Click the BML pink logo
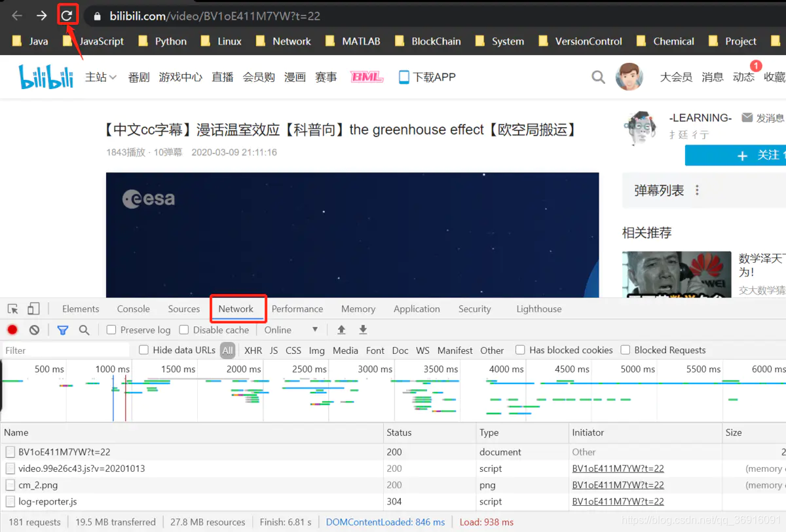This screenshot has height=532, width=786. 367,77
